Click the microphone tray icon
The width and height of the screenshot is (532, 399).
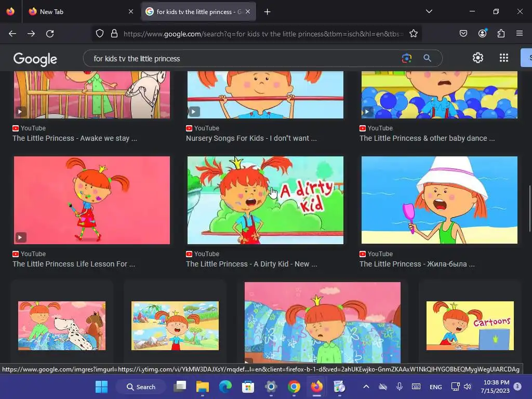tap(400, 387)
